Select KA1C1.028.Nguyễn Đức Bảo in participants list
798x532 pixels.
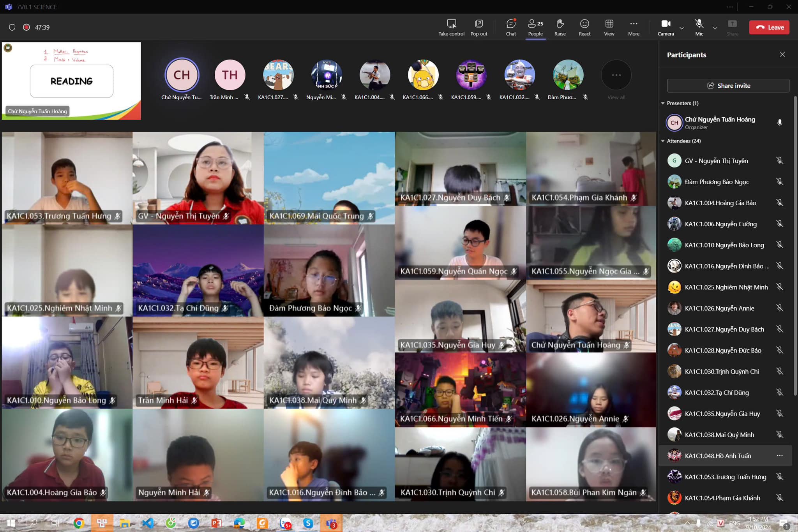pyautogui.click(x=725, y=350)
